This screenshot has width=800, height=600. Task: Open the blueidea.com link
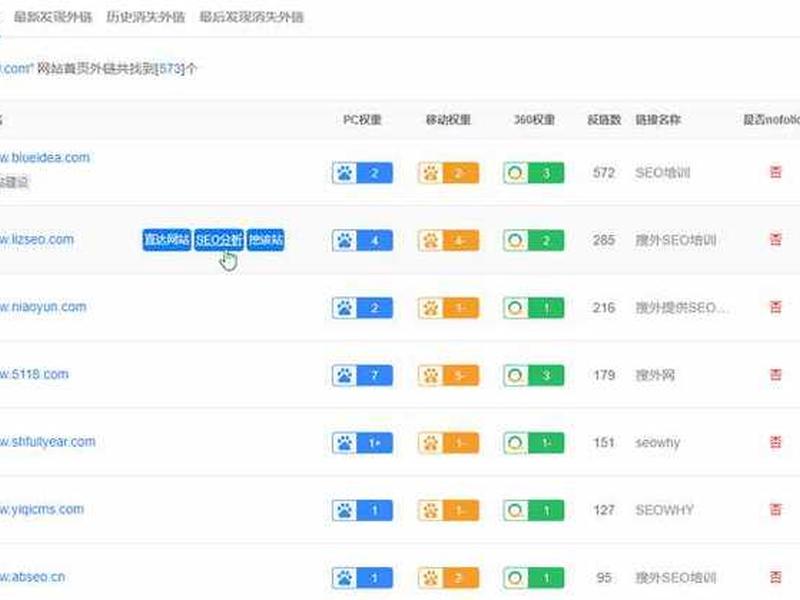pyautogui.click(x=44, y=158)
